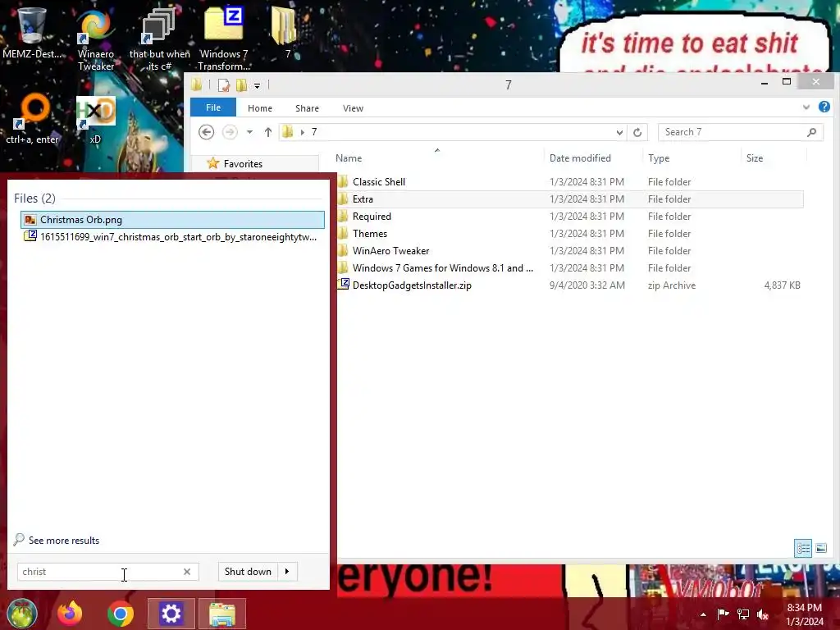Open Christmas Orb.png search result
The height and width of the screenshot is (630, 840).
point(172,220)
